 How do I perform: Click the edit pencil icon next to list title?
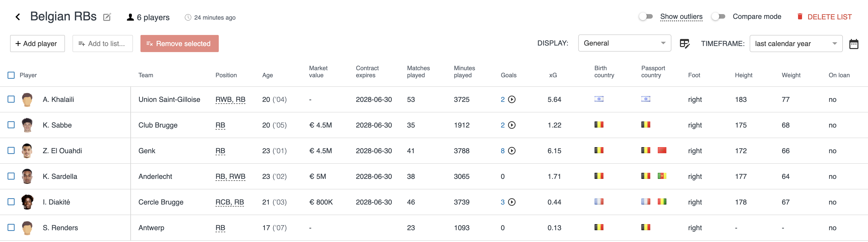(x=107, y=17)
